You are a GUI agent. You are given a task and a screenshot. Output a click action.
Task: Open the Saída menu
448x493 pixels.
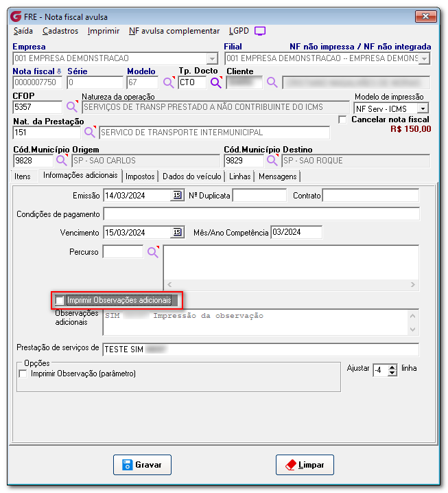point(23,31)
